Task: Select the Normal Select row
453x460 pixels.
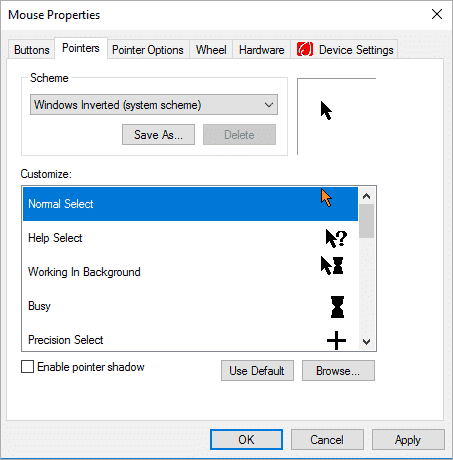Action: tap(190, 204)
